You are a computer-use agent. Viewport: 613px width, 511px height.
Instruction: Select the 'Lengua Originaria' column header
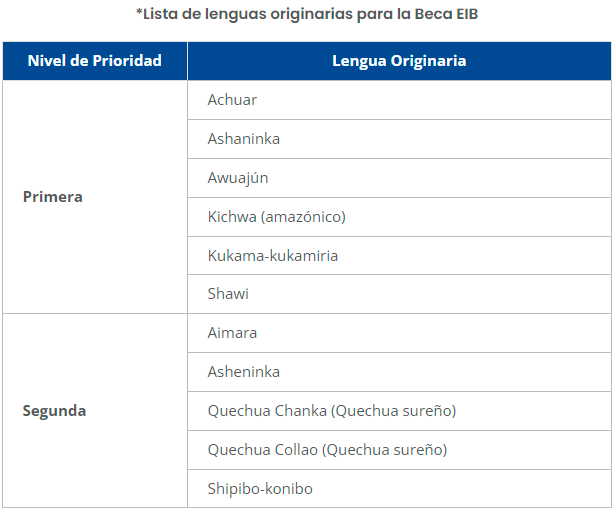point(399,61)
